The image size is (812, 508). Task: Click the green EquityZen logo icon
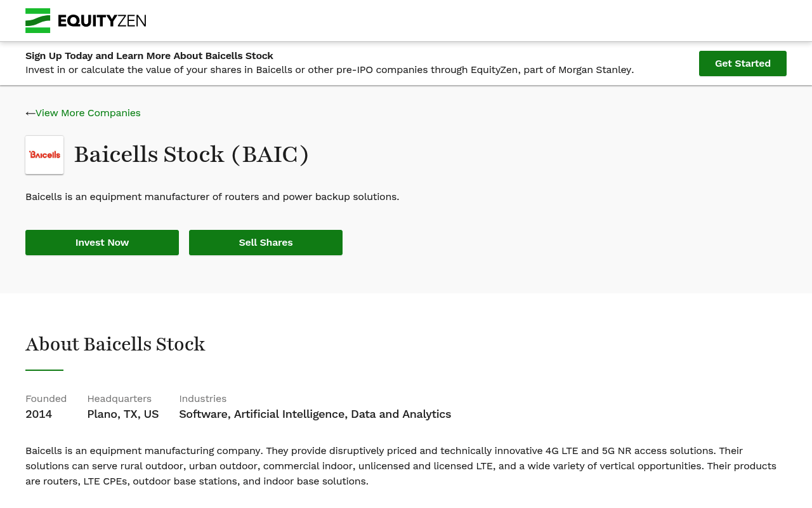tap(37, 20)
